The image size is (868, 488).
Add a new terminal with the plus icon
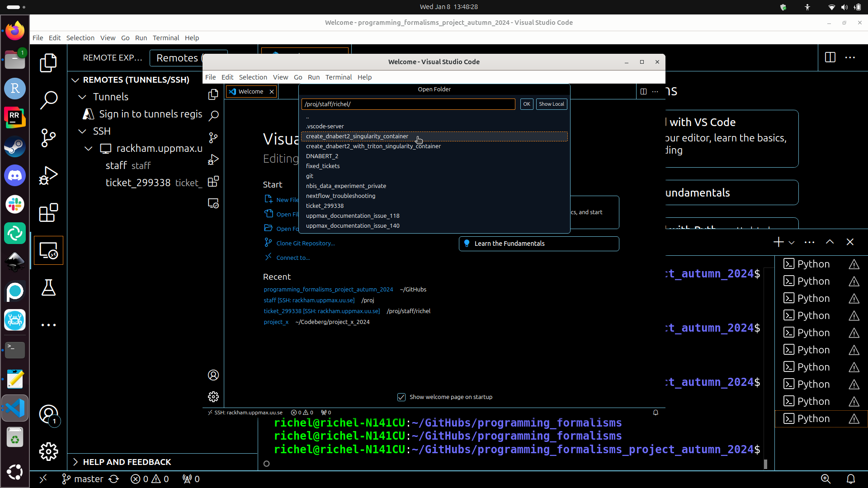point(778,242)
